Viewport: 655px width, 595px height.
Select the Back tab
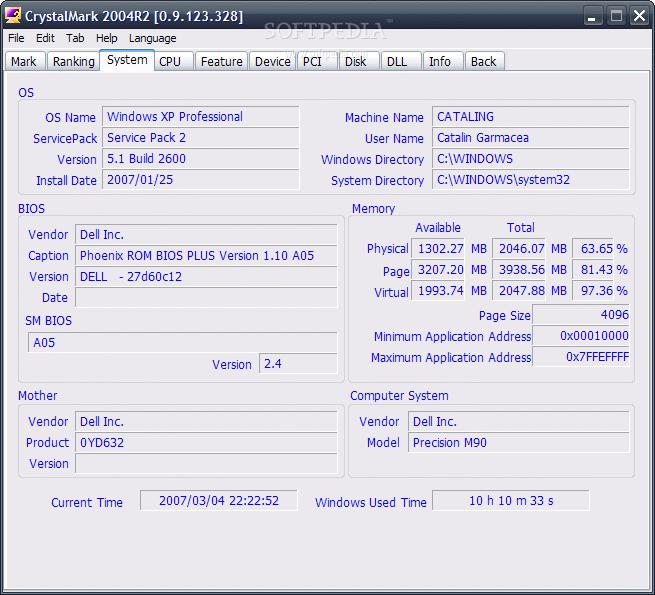[483, 62]
